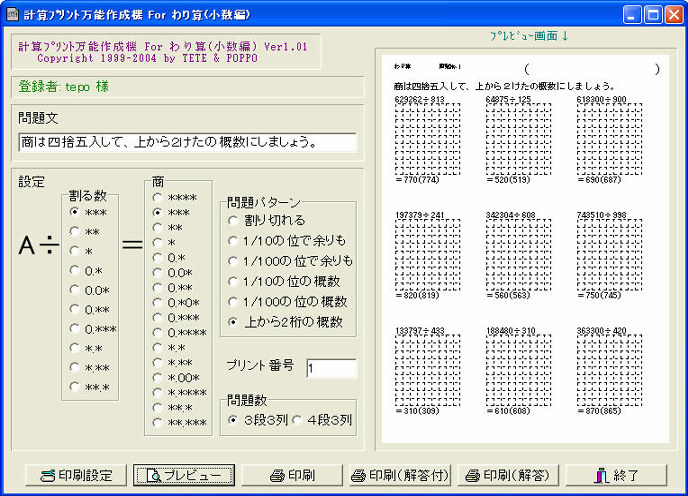
Task: Choose 1/10の位で余りも pattern
Action: click(287, 241)
